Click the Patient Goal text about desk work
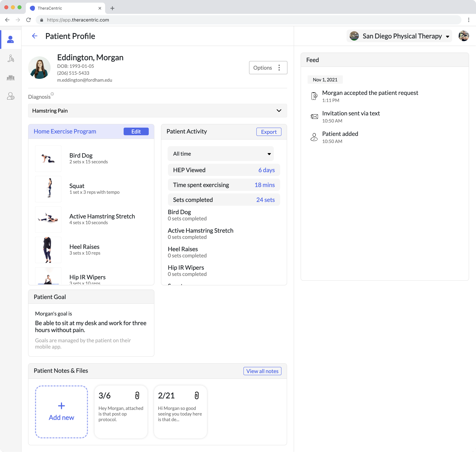The width and height of the screenshot is (476, 452). [91, 327]
